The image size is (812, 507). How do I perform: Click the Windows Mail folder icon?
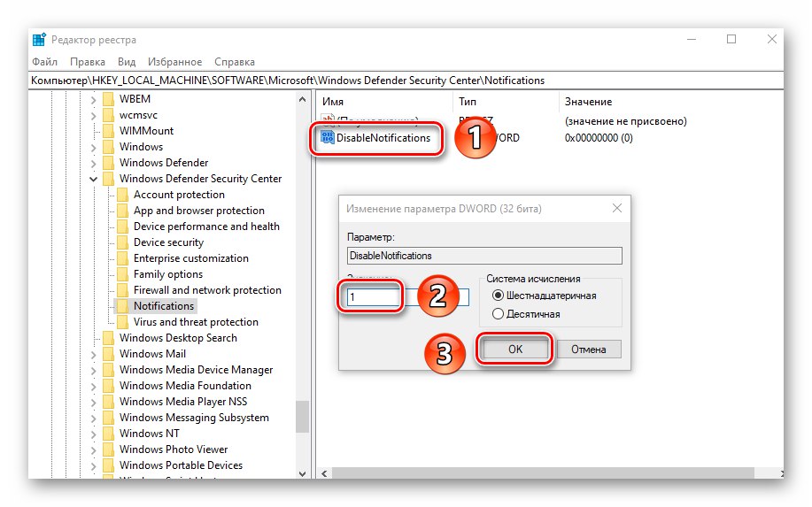coord(108,355)
